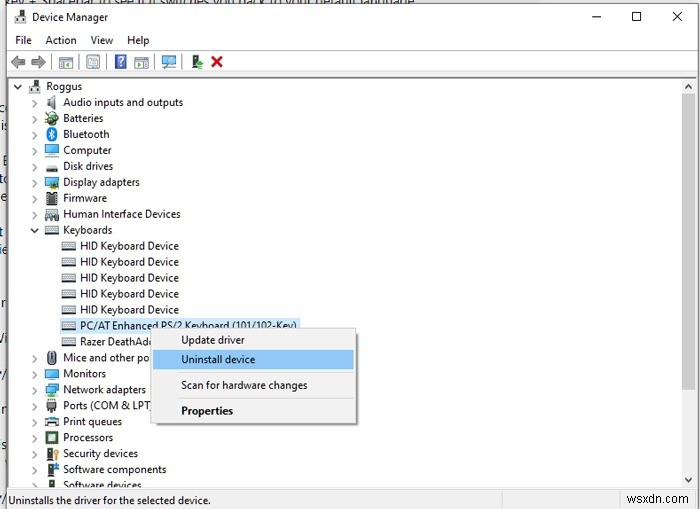This screenshot has width=700, height=509.
Task: Click the Properties toolbar icon
Action: 93,62
